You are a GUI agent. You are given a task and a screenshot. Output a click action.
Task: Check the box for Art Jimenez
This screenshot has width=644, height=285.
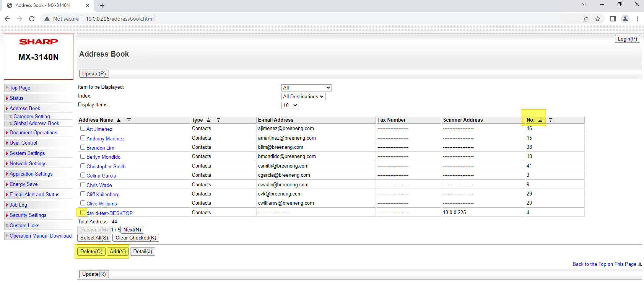point(83,129)
